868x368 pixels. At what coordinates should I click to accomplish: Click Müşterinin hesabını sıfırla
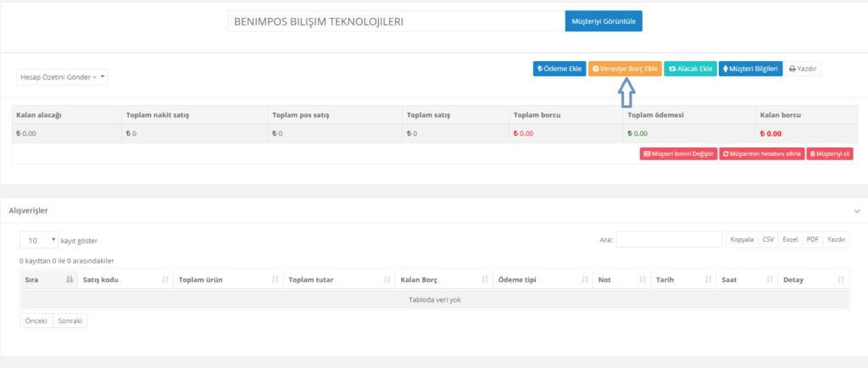[x=762, y=153]
